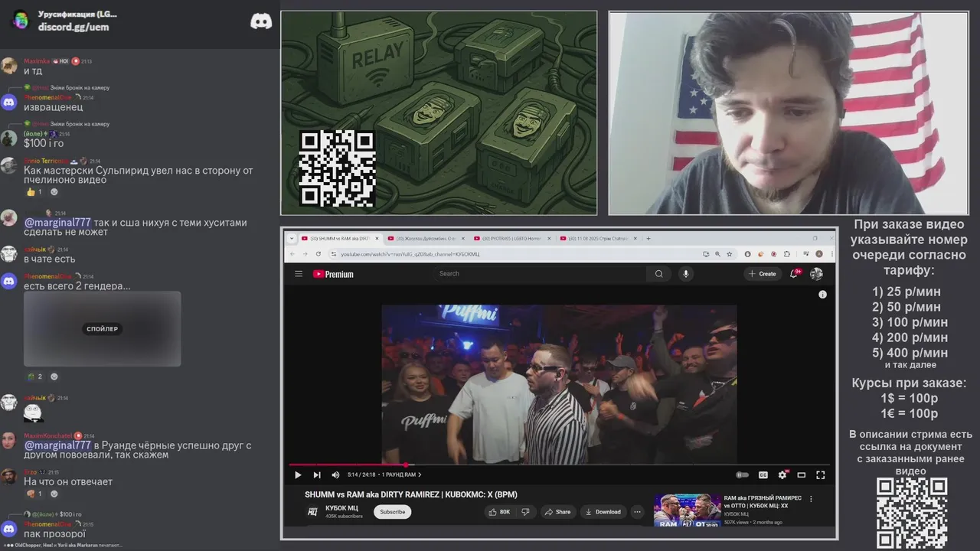Viewport: 980px width, 551px height.
Task: Toggle the autoplay switch in player
Action: tap(742, 474)
